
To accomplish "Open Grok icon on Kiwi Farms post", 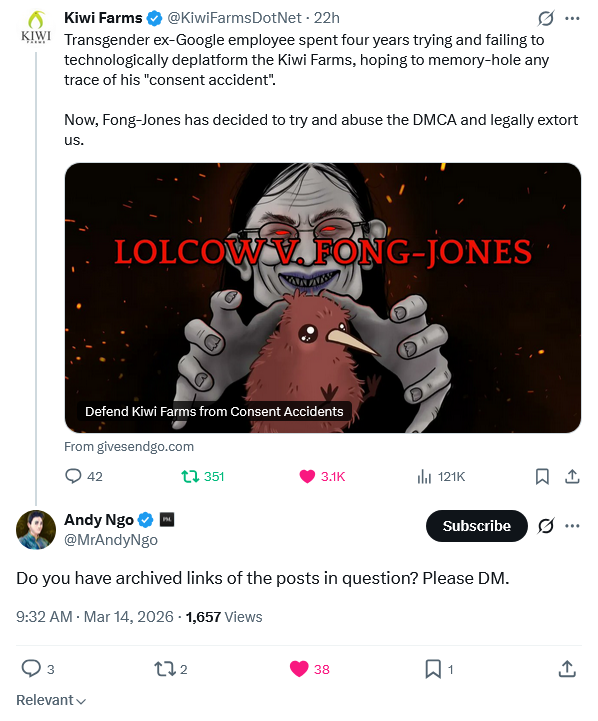I will [x=546, y=18].
